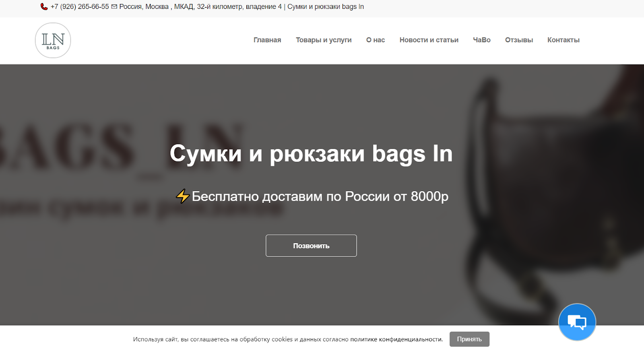
Task: Open the Товары и услуги page
Action: click(x=324, y=40)
